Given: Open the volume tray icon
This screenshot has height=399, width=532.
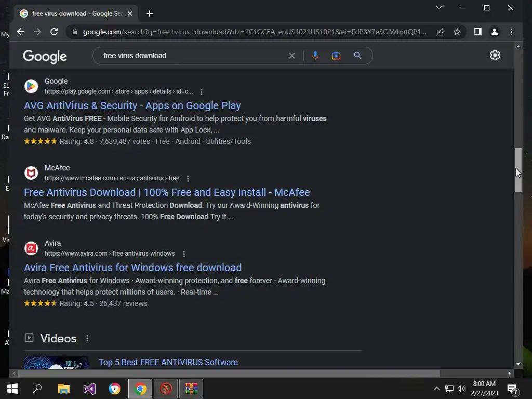Looking at the screenshot, I should point(461,389).
